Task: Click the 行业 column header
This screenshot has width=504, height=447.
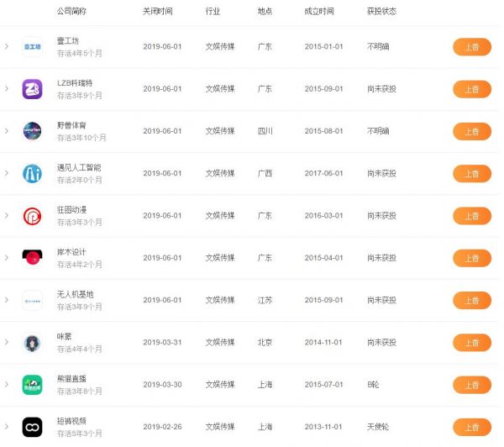Action: point(213,11)
